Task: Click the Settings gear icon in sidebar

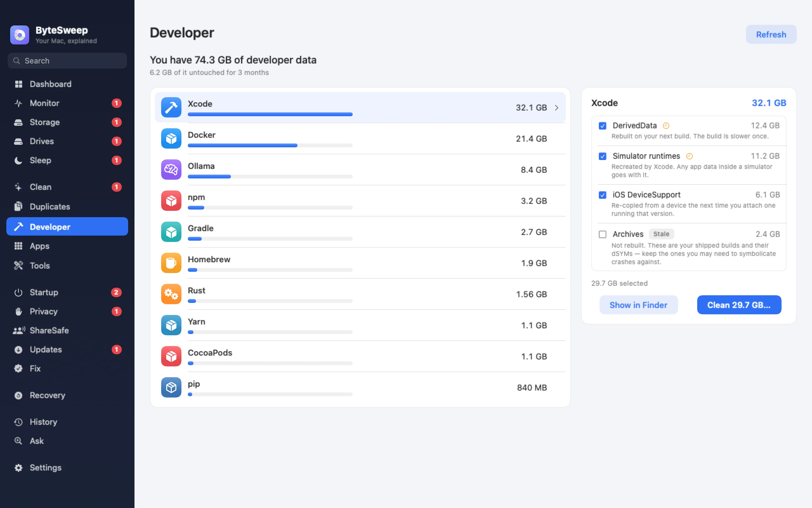Action: [18, 468]
